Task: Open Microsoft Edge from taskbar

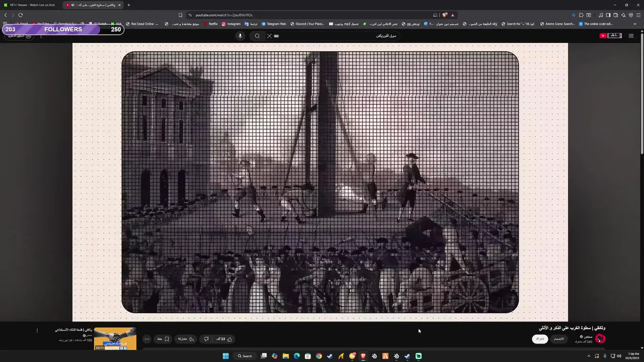Action: [x=297, y=356]
